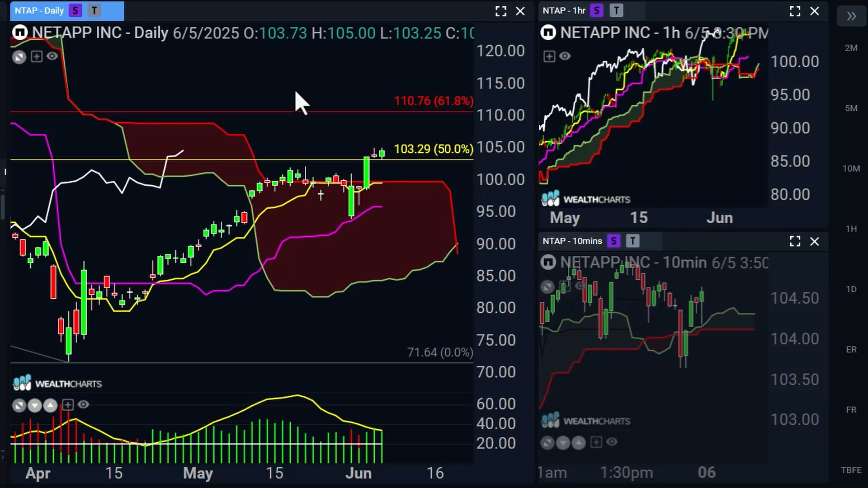
Task: Maximize the NTAP 1hr chart panel
Action: click(795, 11)
